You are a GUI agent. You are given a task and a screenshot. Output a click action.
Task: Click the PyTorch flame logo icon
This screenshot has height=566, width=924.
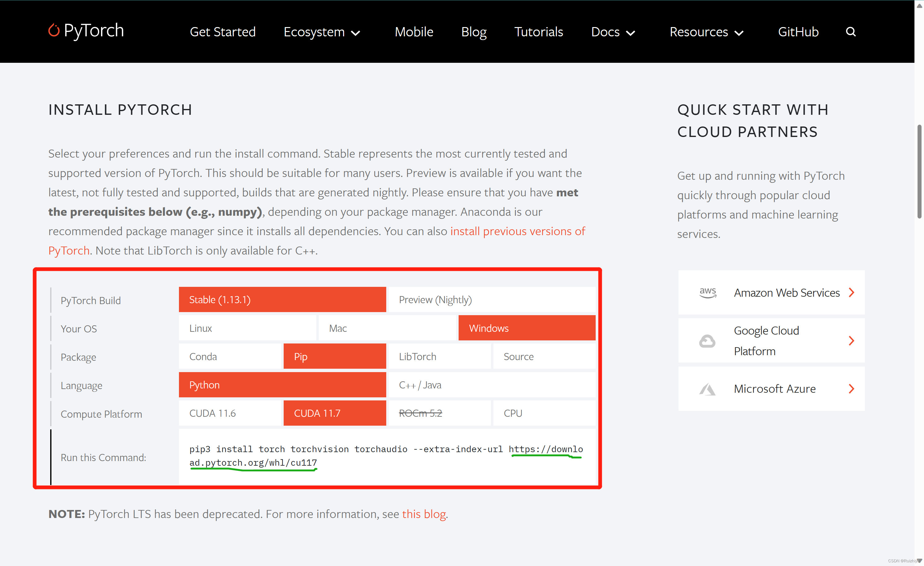click(x=54, y=30)
